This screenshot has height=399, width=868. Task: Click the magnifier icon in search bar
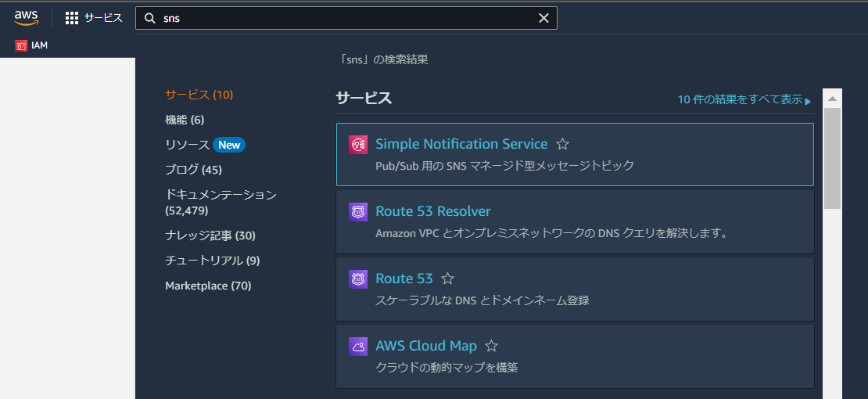coord(149,18)
